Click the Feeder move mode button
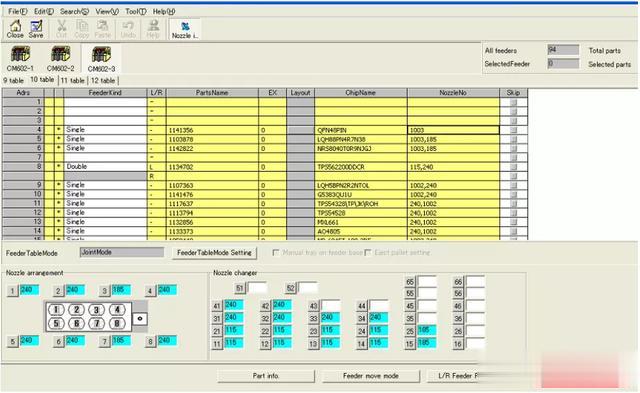This screenshot has width=640, height=393. pyautogui.click(x=371, y=375)
